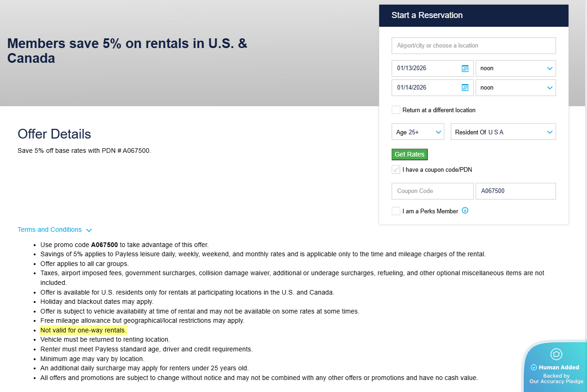Collapse the Terms and Conditions section

click(x=55, y=230)
